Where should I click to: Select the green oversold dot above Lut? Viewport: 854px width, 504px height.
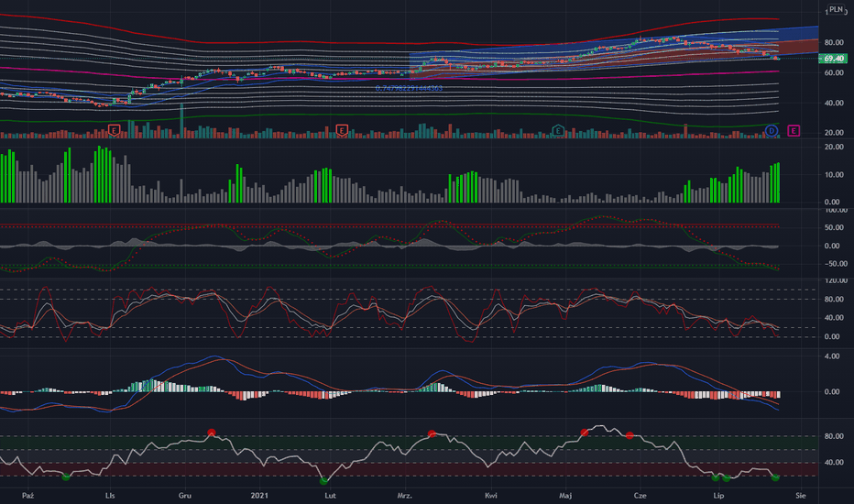323,481
